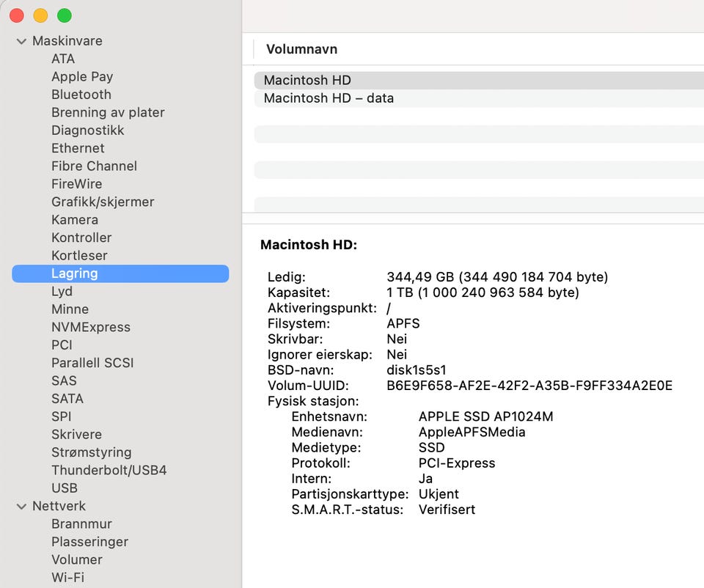Open Lyd hardware info

pos(62,292)
